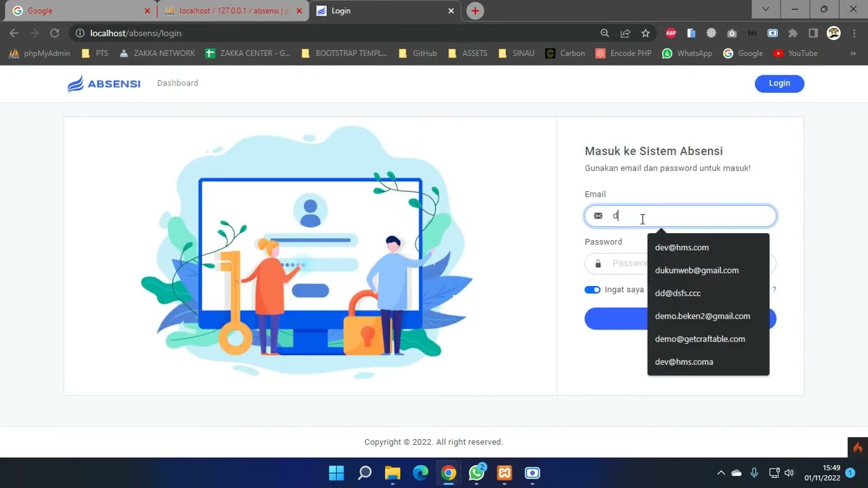868x488 pixels.
Task: Open the Chrome profile avatar
Action: 834,33
